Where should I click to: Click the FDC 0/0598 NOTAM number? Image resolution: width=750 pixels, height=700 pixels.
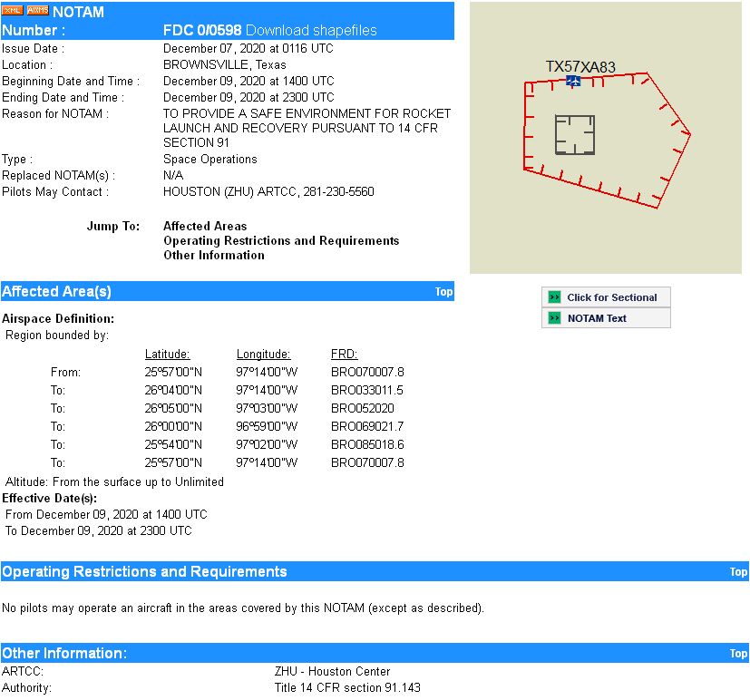click(201, 30)
